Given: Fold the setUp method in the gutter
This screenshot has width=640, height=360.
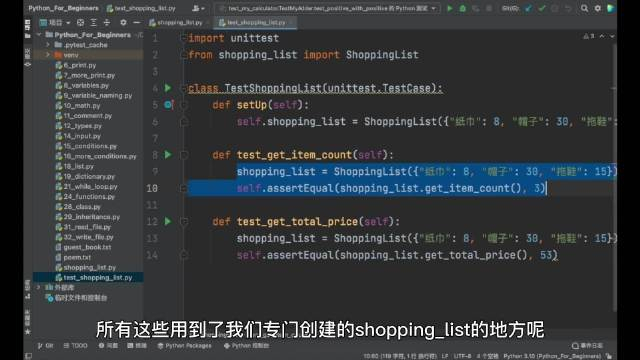Looking at the screenshot, I should tap(184, 105).
